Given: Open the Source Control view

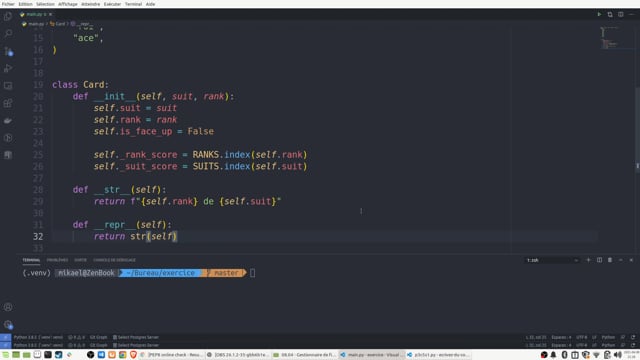Looking at the screenshot, I should pyautogui.click(x=8, y=51).
